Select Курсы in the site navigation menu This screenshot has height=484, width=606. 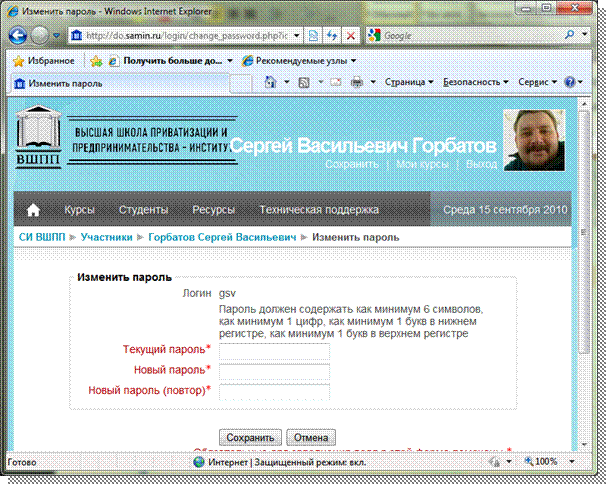80,210
